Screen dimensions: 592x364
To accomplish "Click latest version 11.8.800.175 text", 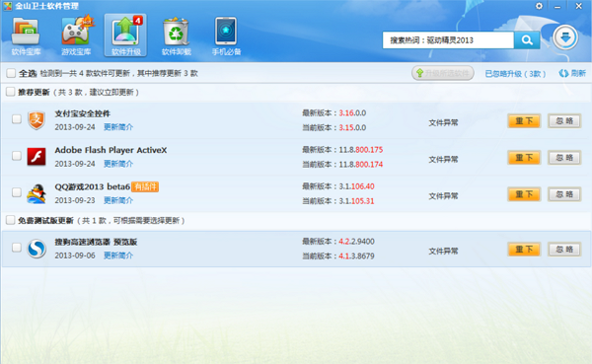I will (360, 150).
